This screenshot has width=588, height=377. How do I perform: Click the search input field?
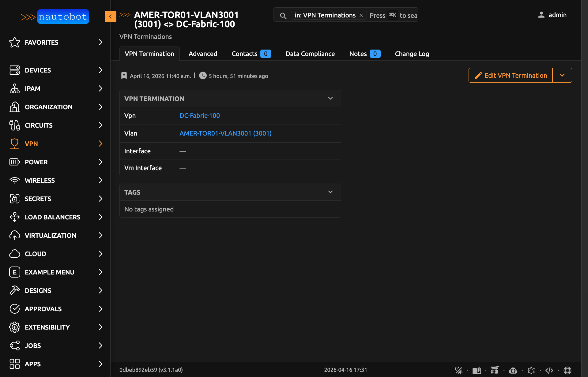(x=393, y=15)
